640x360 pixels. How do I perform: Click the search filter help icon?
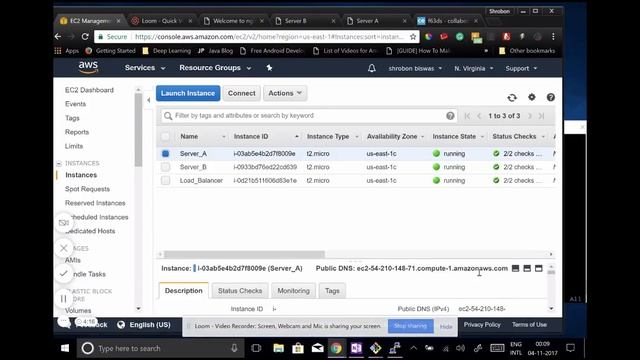[x=450, y=116]
